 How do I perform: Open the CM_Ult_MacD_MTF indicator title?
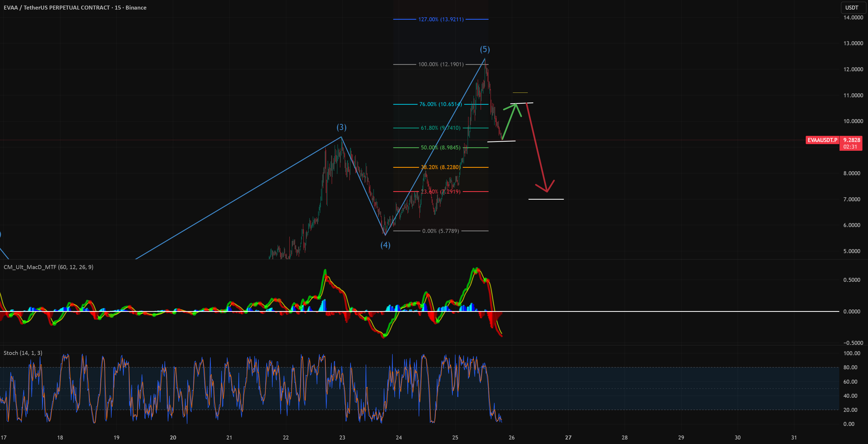pos(48,267)
